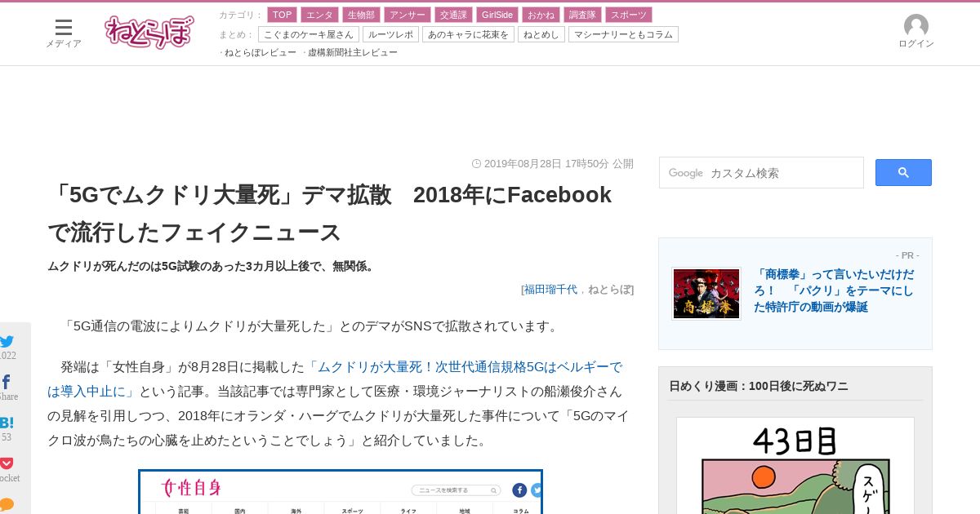The height and width of the screenshot is (514, 980).
Task: Share article via Twitter icon
Action: point(7,342)
